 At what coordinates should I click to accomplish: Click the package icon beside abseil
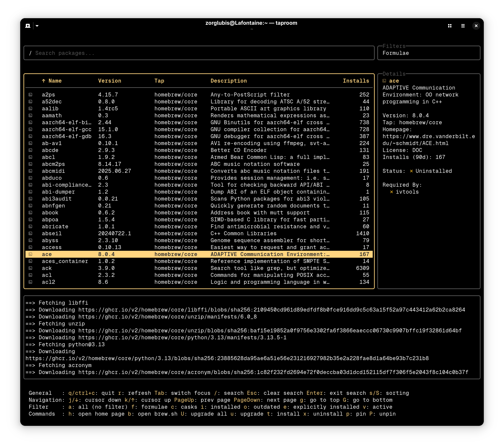pyautogui.click(x=30, y=234)
